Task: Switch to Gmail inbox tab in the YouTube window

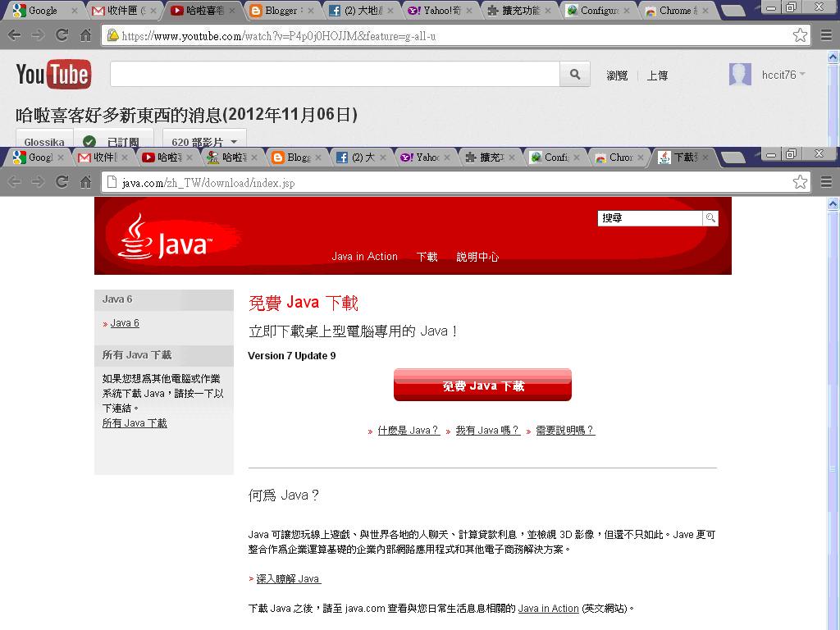Action: click(122, 10)
